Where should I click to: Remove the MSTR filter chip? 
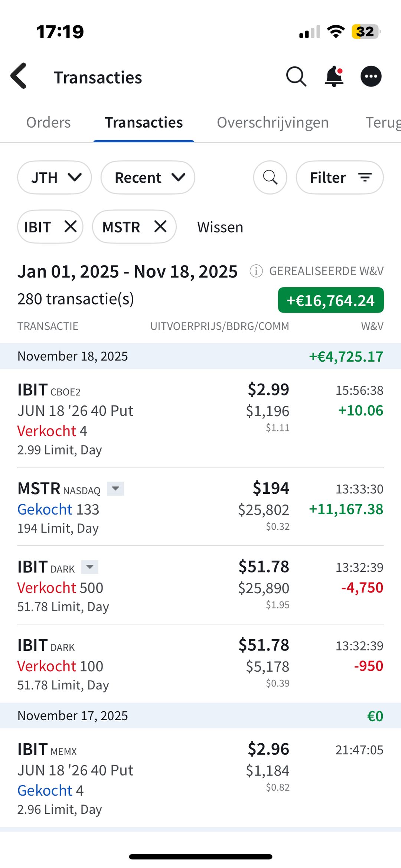160,226
